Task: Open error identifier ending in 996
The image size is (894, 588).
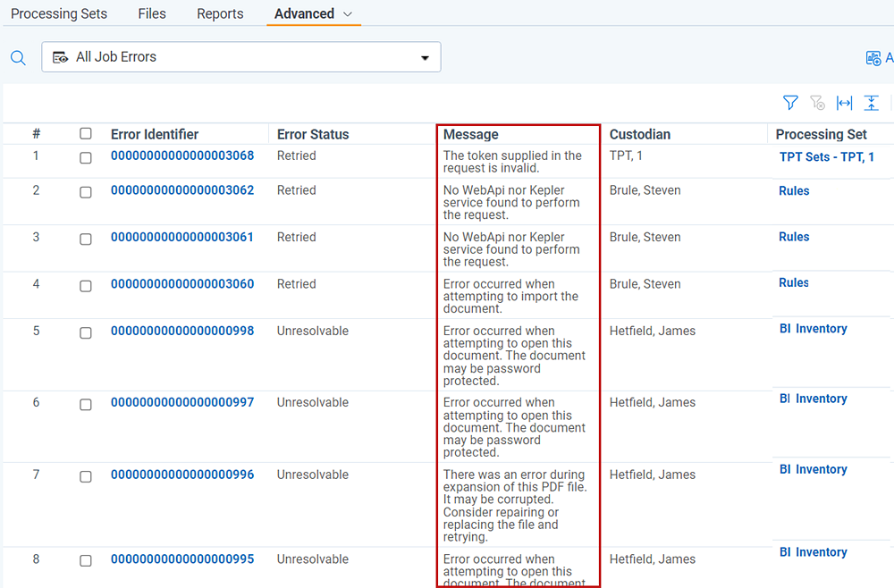Action: (x=182, y=475)
